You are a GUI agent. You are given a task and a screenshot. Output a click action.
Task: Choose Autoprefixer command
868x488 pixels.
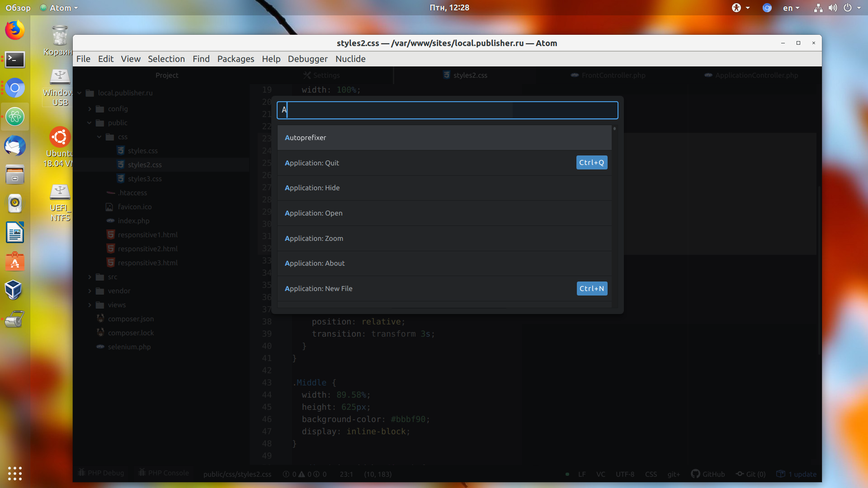tap(444, 138)
